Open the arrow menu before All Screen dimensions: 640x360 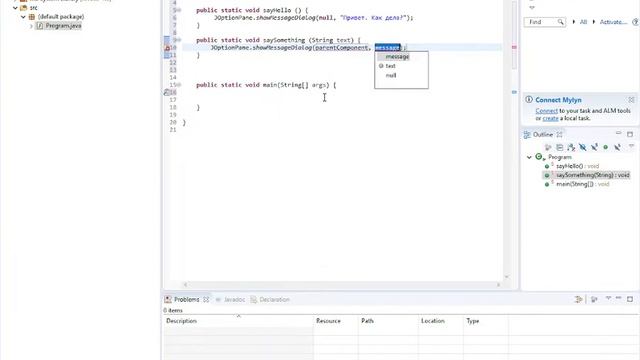(x=573, y=22)
